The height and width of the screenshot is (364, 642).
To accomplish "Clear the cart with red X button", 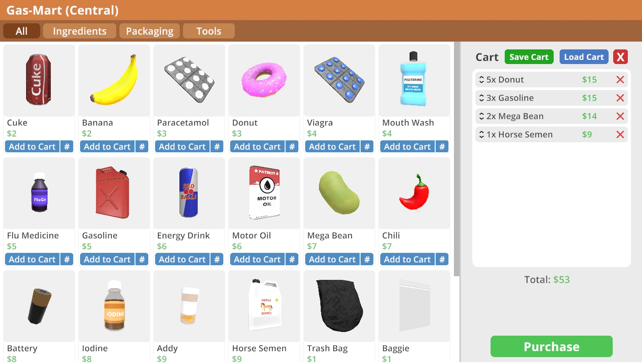I will (620, 57).
